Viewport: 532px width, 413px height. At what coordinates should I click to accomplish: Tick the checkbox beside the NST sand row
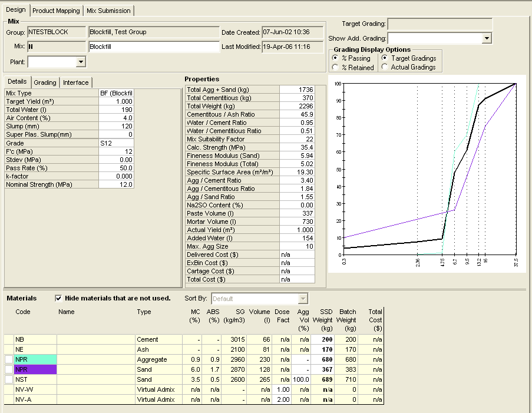[x=9, y=379]
